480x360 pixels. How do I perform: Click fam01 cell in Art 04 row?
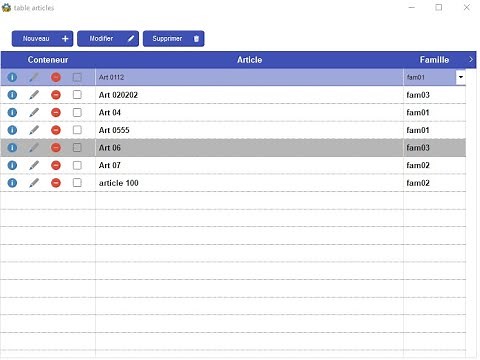(435, 113)
